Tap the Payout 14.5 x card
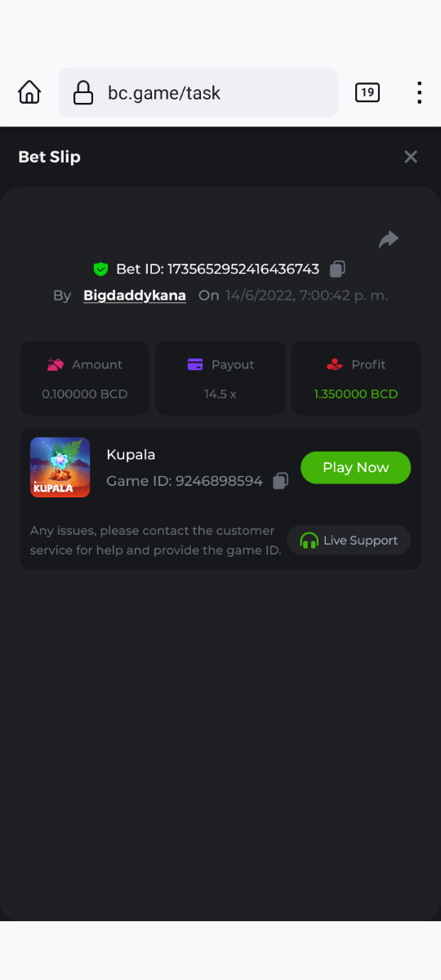 click(x=220, y=378)
